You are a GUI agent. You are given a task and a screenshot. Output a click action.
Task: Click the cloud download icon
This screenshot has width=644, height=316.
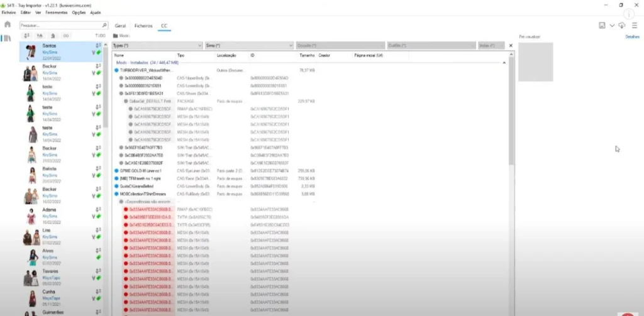(x=622, y=26)
